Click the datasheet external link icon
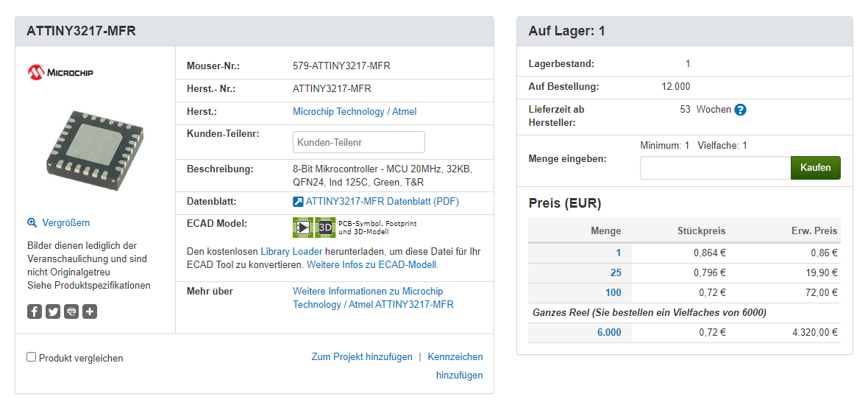This screenshot has height=405, width=868. point(298,202)
